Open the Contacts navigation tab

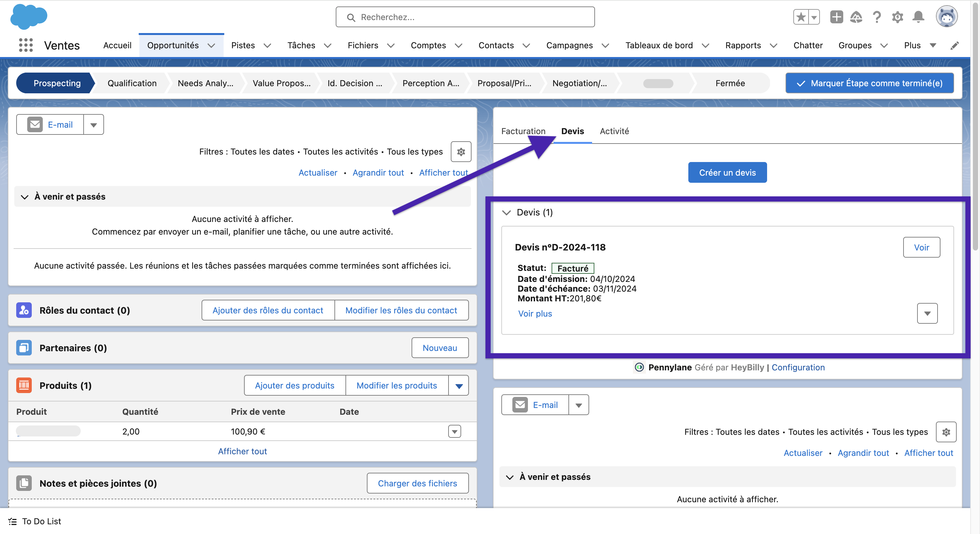tap(496, 46)
